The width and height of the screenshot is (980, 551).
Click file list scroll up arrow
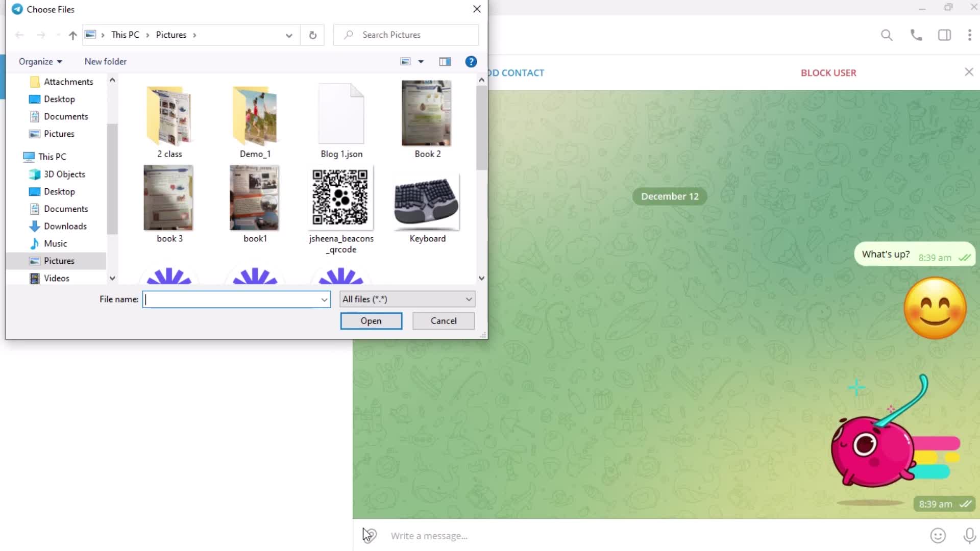(x=481, y=80)
